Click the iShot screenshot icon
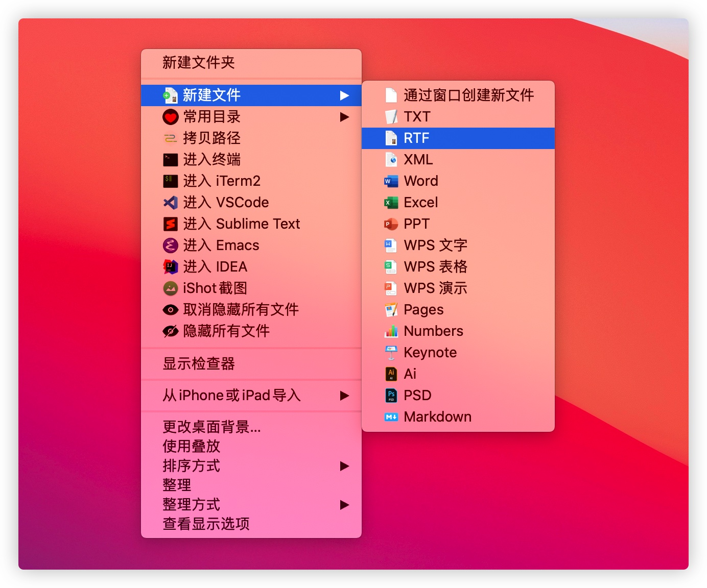Screen dimensions: 707x588 (x=170, y=288)
